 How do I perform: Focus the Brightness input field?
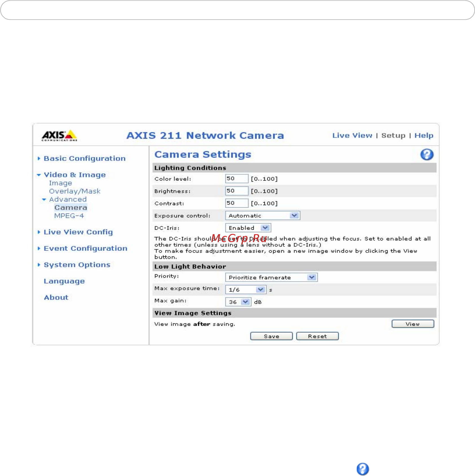237,191
